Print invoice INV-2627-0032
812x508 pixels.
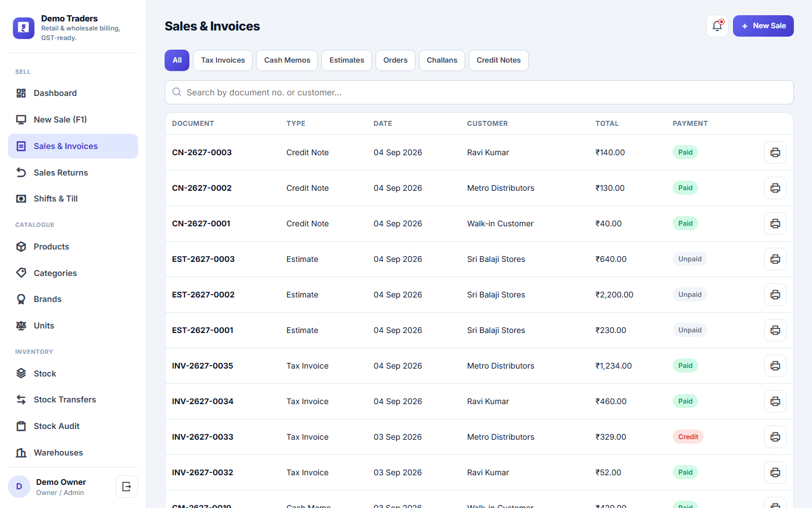point(775,472)
